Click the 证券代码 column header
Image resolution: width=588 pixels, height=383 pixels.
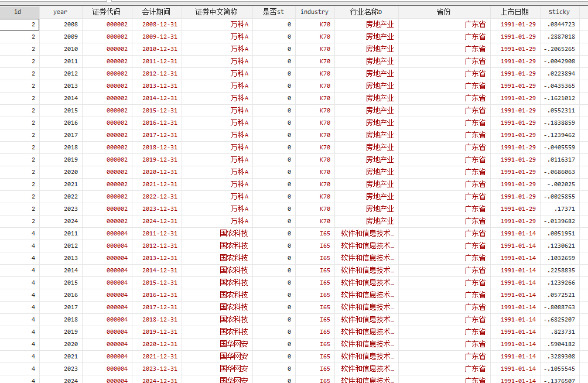tap(107, 12)
